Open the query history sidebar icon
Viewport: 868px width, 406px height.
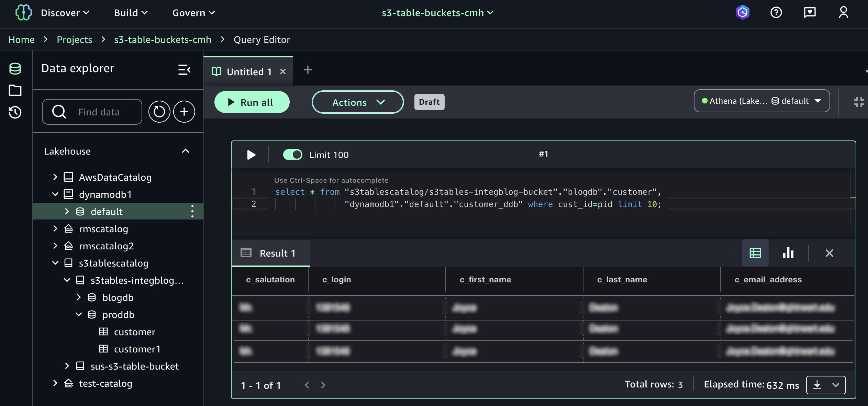15,112
